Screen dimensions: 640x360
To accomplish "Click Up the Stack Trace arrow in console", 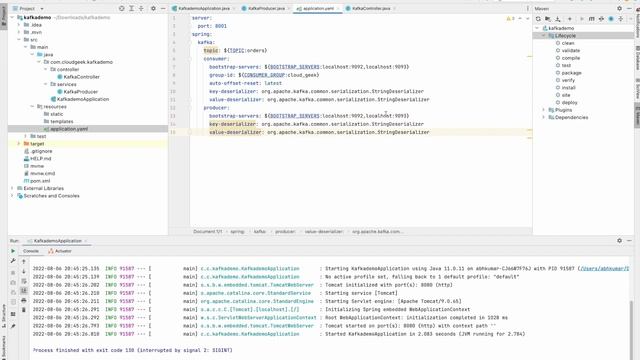I will [x=24, y=261].
